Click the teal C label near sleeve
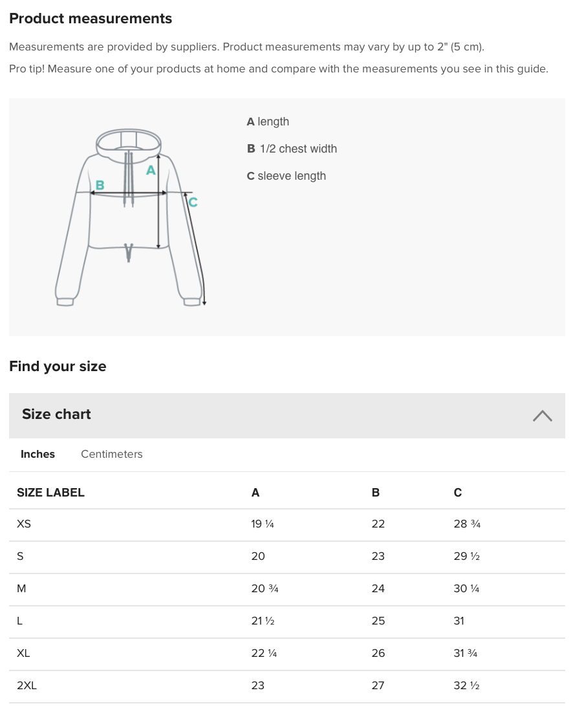Image resolution: width=573 pixels, height=728 pixels. click(x=193, y=202)
